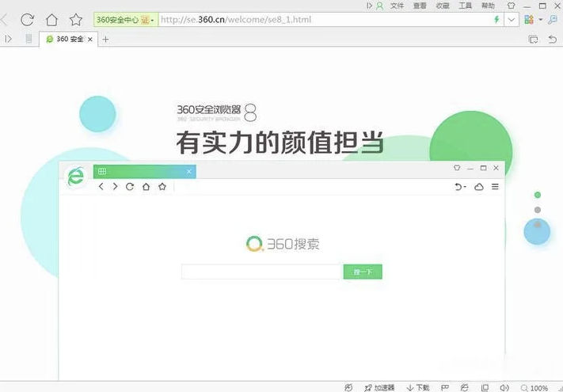563x392 pixels.
Task: Click refresh icon in preview window toolbar
Action: (130, 187)
